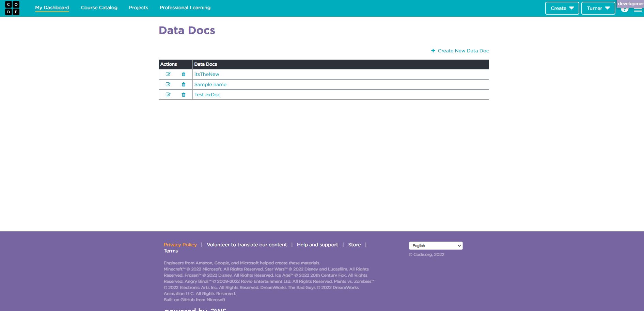Click Built on GitHub from Microsoft text
The width and height of the screenshot is (644, 311).
[x=194, y=300]
